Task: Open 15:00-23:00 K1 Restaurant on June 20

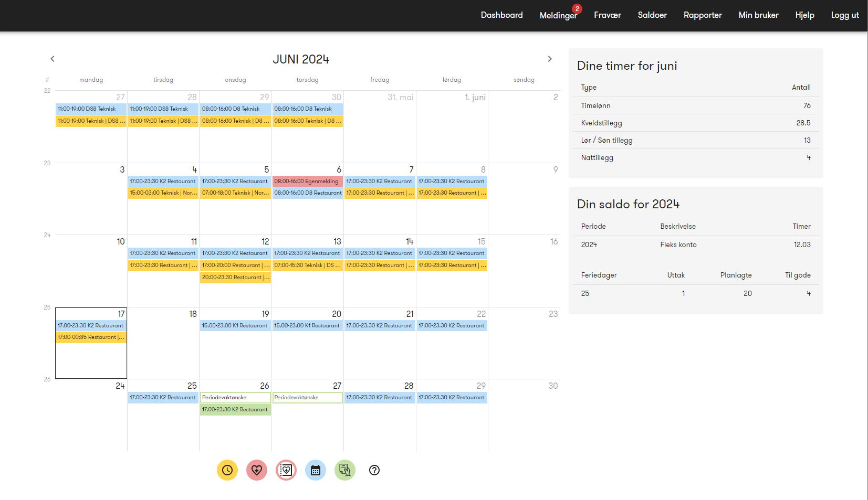Action: [308, 325]
